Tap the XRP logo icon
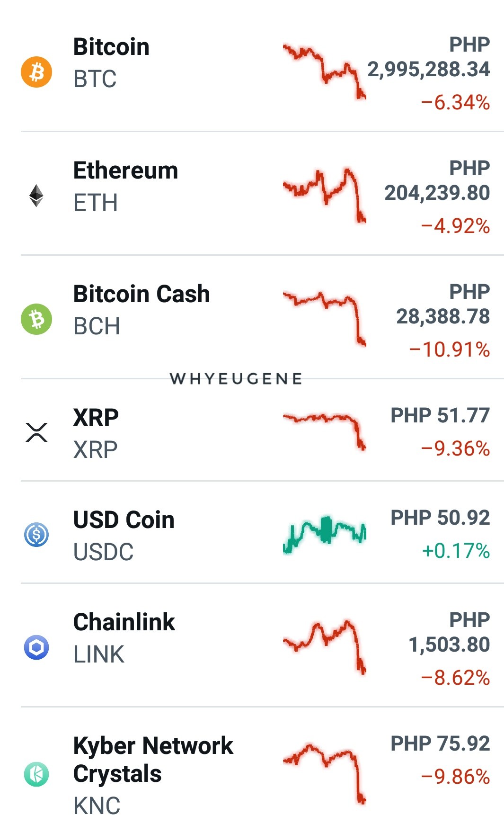 [x=36, y=432]
